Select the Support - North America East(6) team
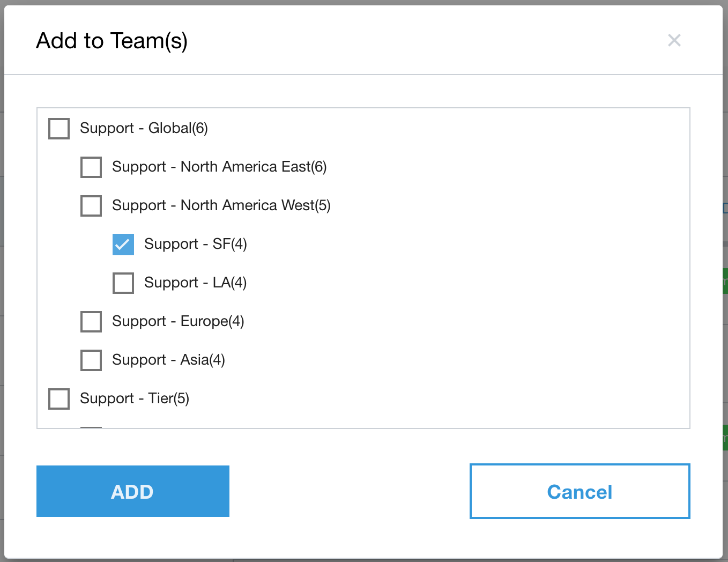Viewport: 728px width, 562px height. tap(91, 167)
